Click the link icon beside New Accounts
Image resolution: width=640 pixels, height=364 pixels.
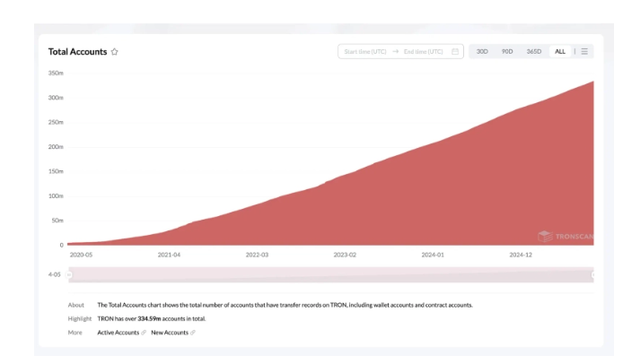tap(193, 333)
